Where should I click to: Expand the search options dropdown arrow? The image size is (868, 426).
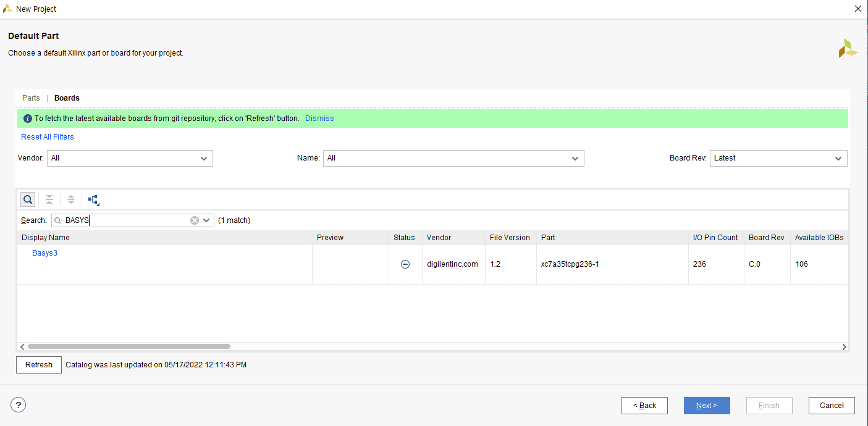pos(207,220)
